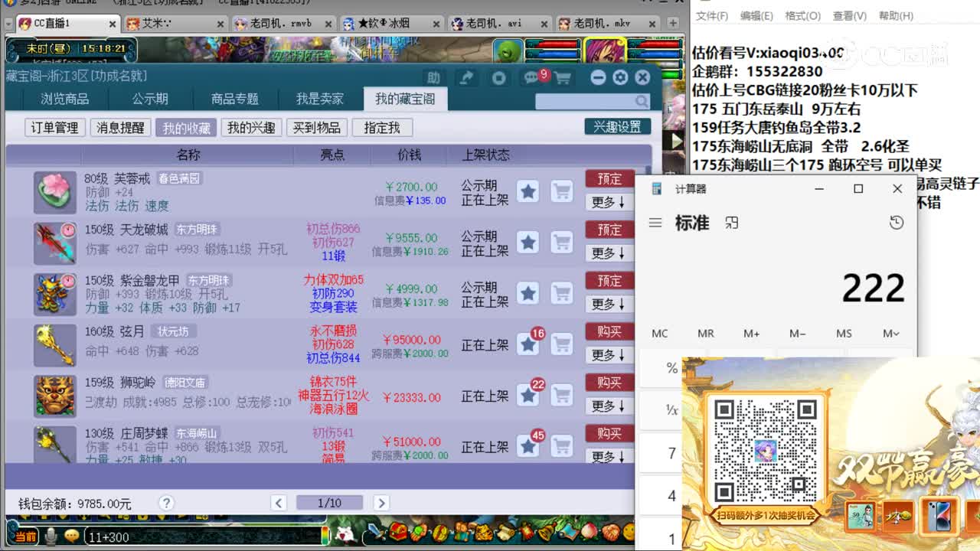Screen dimensions: 980x551
Task: Switch to 老司机.rmvb window tab
Action: pyautogui.click(x=282, y=24)
